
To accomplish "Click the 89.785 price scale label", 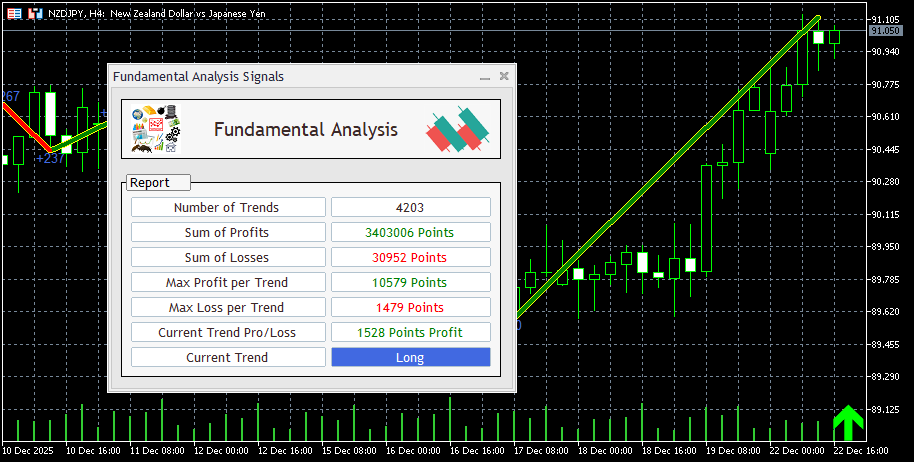I will [x=885, y=280].
